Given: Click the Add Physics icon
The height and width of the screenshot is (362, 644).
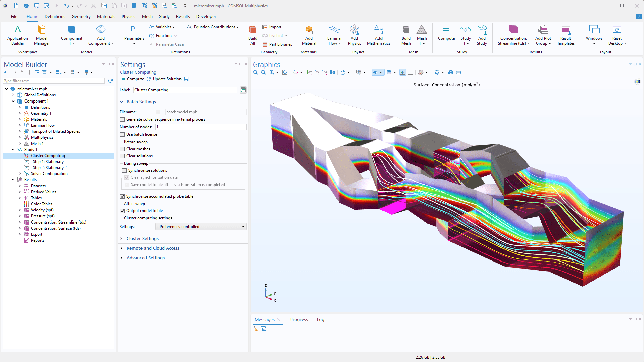Looking at the screenshot, I should point(354,35).
